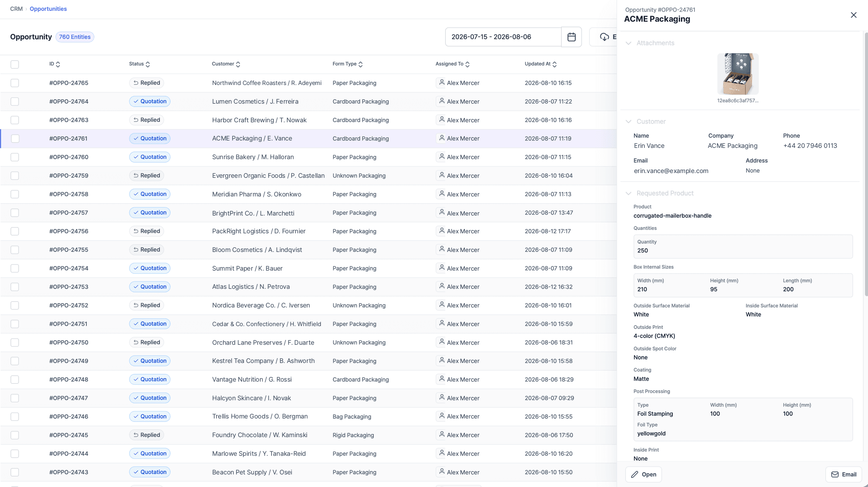Click phone number +44 20 7946 0113

pos(810,146)
